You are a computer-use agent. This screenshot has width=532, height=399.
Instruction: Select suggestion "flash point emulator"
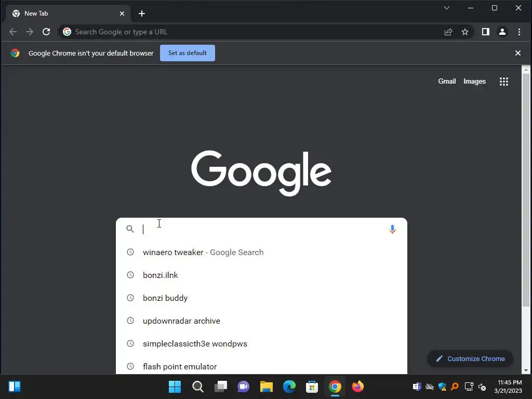[x=261, y=366]
